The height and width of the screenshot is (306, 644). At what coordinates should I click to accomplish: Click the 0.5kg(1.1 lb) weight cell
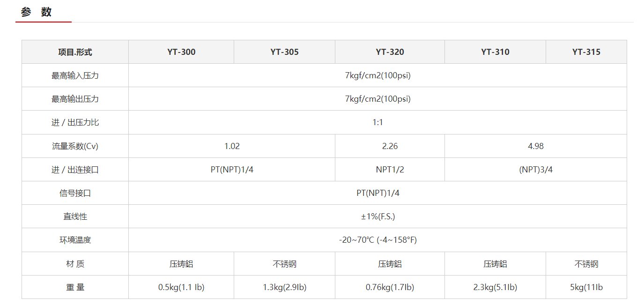coord(181,287)
